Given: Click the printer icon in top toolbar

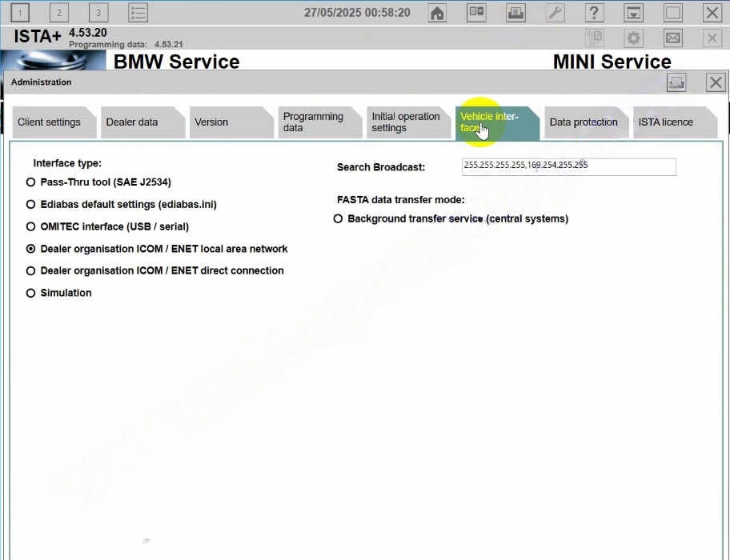Looking at the screenshot, I should coord(515,13).
